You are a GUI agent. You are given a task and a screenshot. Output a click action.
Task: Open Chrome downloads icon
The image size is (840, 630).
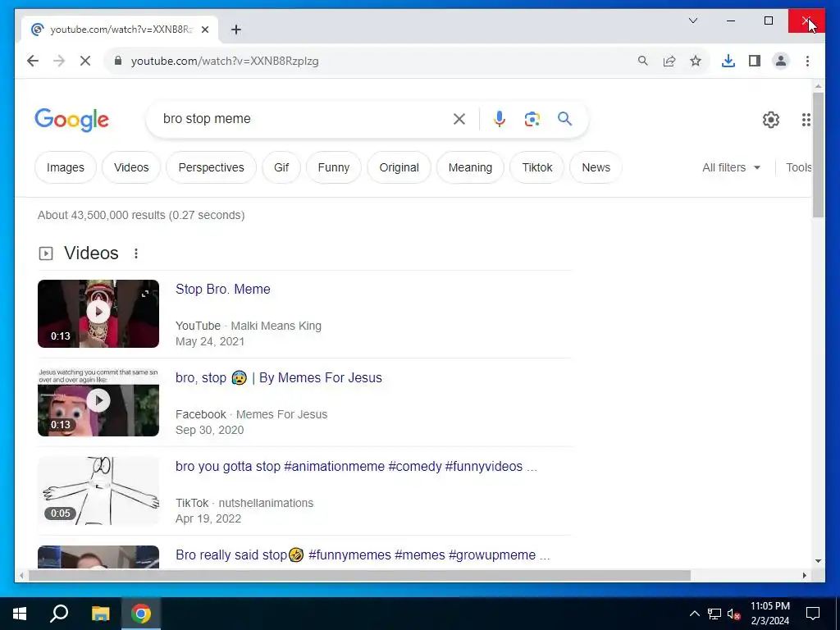(728, 61)
